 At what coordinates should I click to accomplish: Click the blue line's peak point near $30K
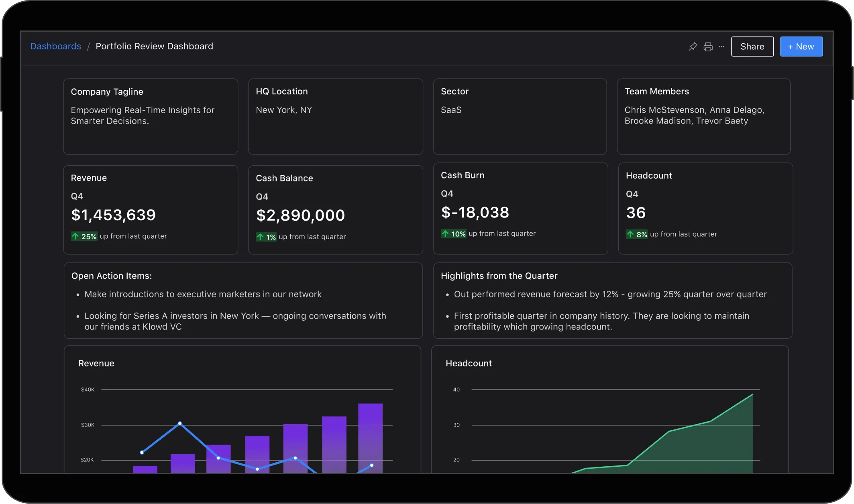click(179, 423)
